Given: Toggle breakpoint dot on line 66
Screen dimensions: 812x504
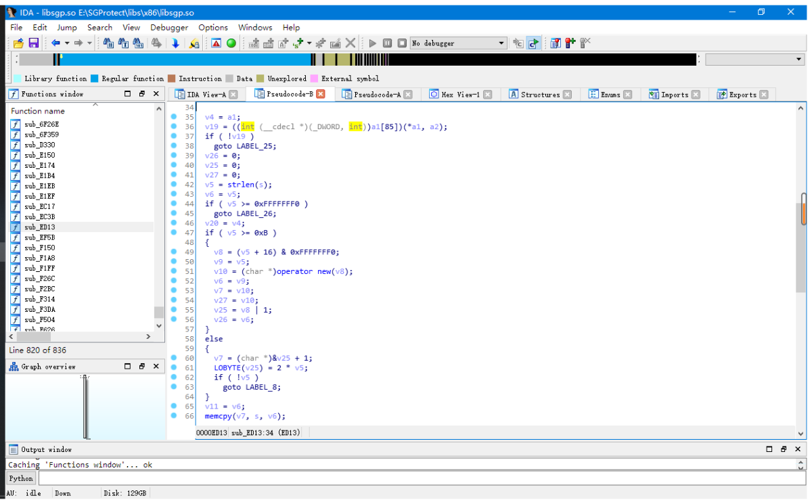Looking at the screenshot, I should click(x=174, y=415).
